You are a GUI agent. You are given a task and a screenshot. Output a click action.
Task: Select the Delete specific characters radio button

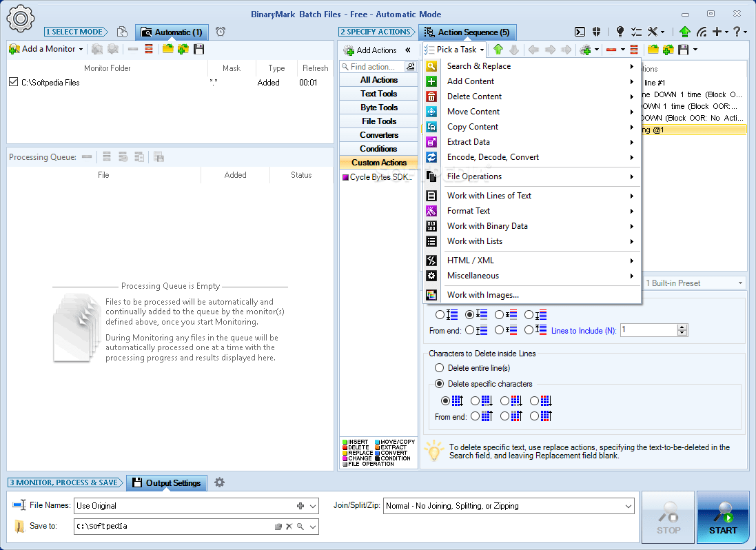click(x=439, y=384)
